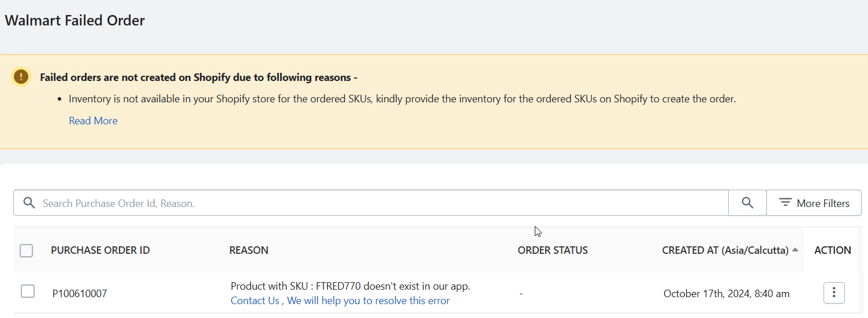Click the Action column header
This screenshot has width=868, height=318.
coord(833,250)
